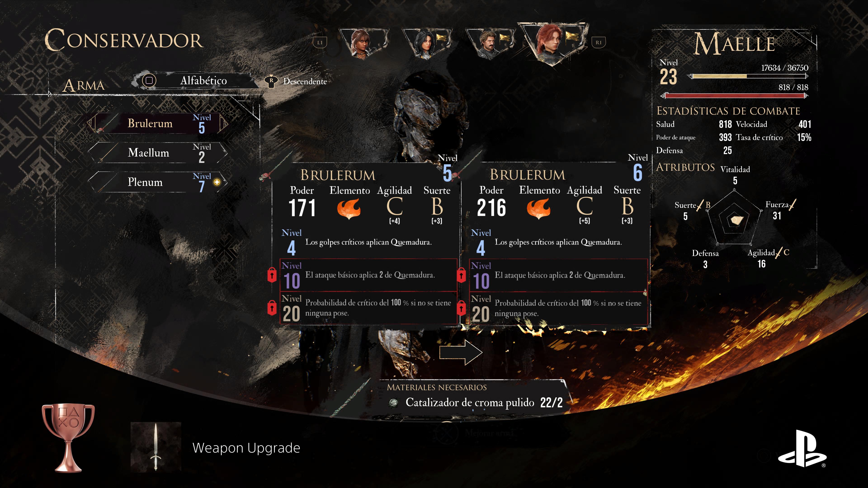Toggle the Descendente sort order
The image size is (868, 488).
point(296,81)
